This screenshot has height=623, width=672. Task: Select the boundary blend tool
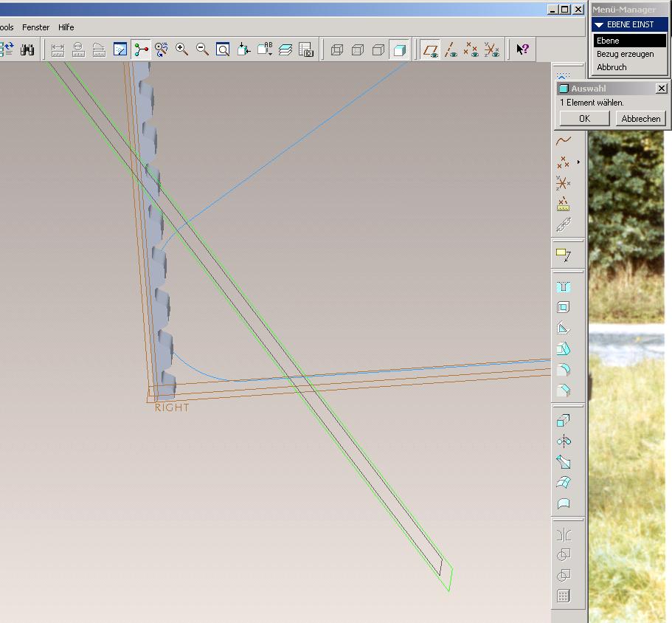(x=563, y=483)
